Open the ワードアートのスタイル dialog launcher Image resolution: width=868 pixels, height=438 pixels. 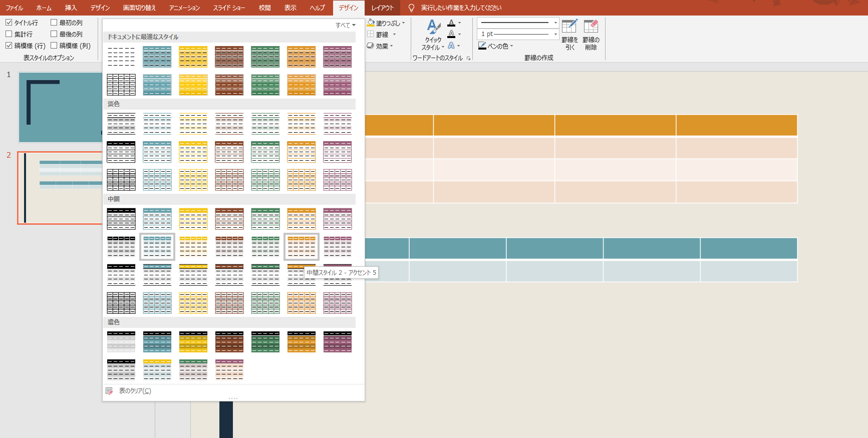coord(469,58)
